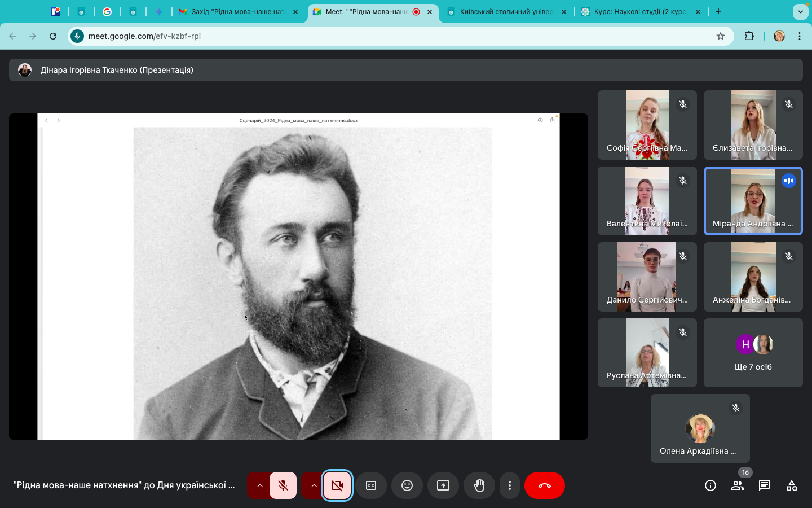Bookmark page with the star icon

[720, 36]
